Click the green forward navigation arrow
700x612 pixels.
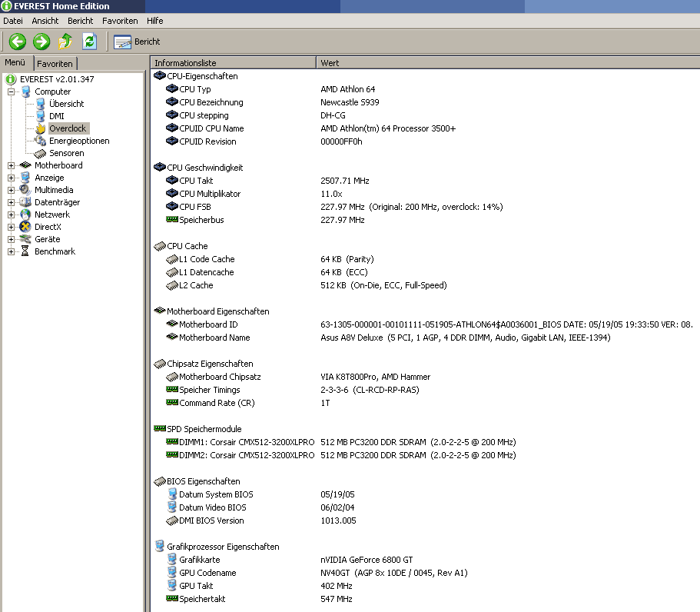click(x=41, y=42)
